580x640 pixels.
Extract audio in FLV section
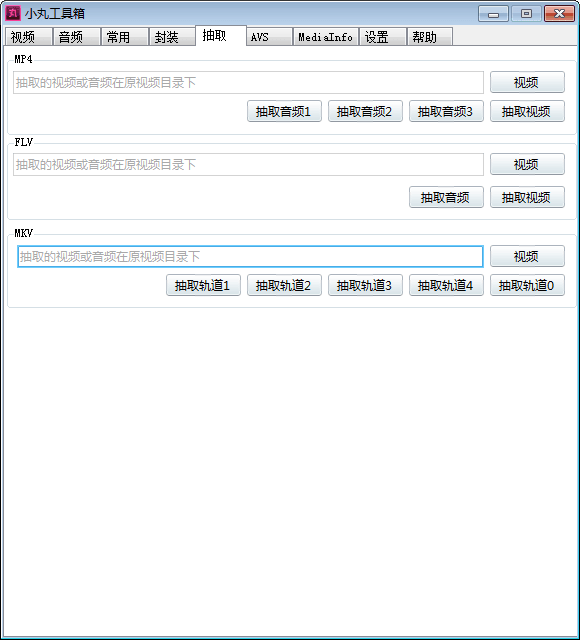(x=446, y=197)
